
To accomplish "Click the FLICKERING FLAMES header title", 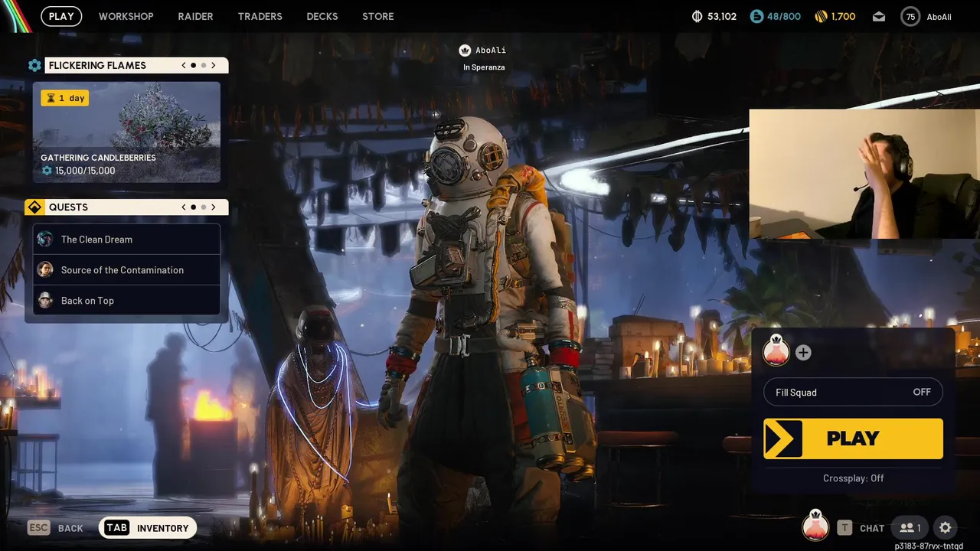I will (97, 66).
